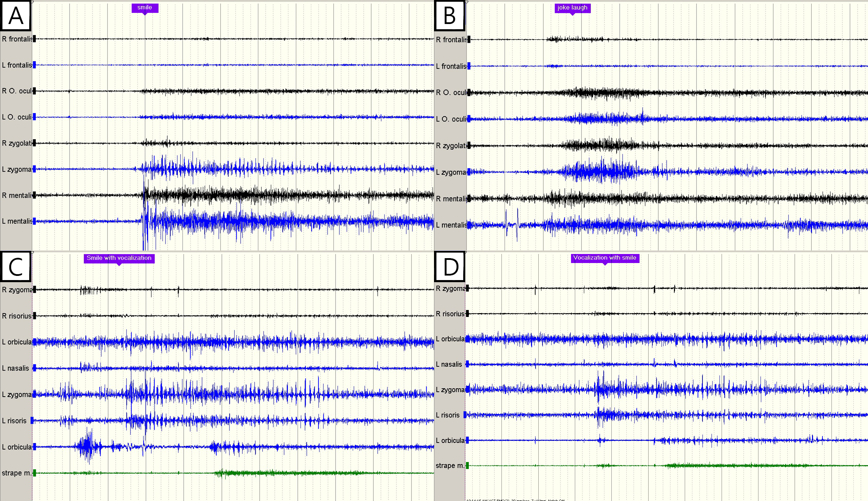This screenshot has height=501, width=868.
Task: Click L frontalis label in joke laugh panel
Action: click(451, 66)
